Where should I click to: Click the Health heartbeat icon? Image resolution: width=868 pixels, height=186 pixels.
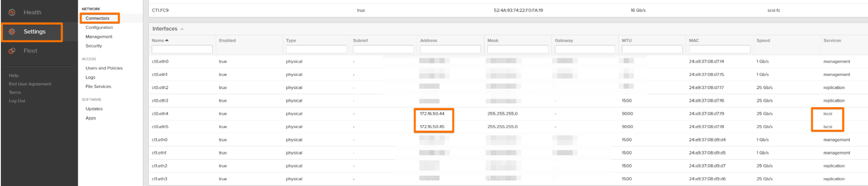pos(12,13)
